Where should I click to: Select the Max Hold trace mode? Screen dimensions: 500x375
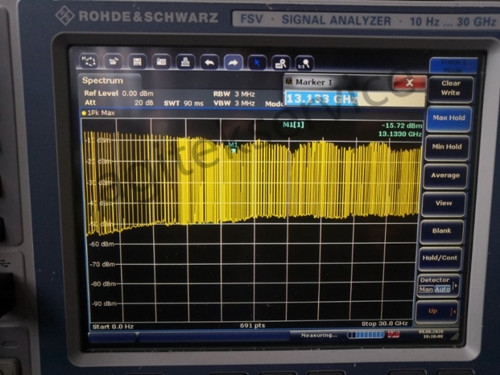pyautogui.click(x=449, y=118)
